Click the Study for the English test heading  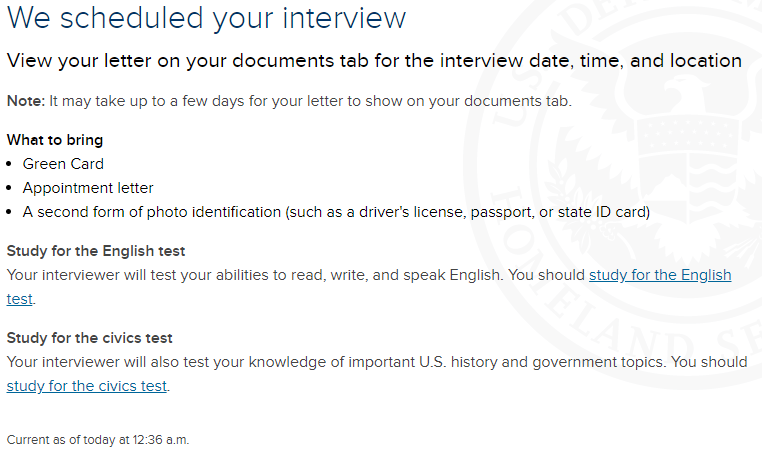pyautogui.click(x=96, y=251)
